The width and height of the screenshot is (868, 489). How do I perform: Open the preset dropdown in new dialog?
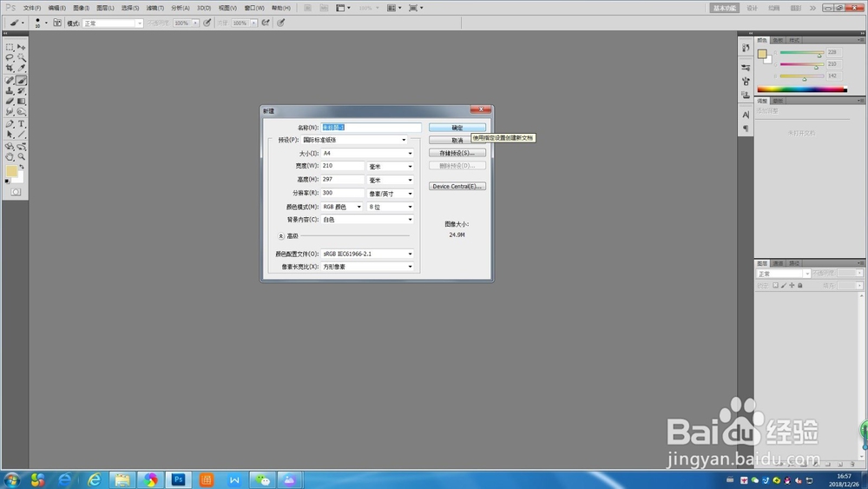[x=354, y=140]
